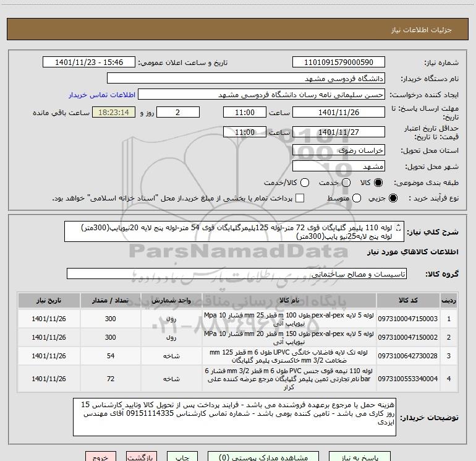The image size is (476, 461).
Task: Click the announcement date field 1401/11/23 - 15:46
Action: pos(88,62)
